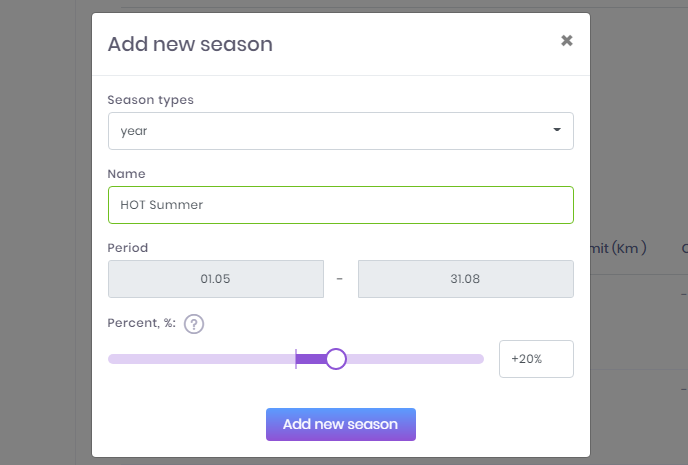Viewport: 688px width, 465px height.
Task: Select the period end date 31.08
Action: pyautogui.click(x=465, y=279)
